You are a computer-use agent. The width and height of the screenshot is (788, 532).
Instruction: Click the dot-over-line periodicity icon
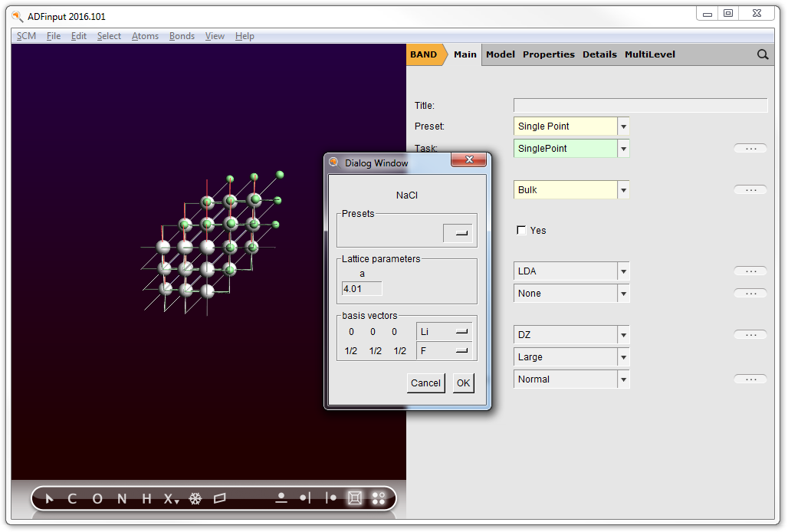281,498
